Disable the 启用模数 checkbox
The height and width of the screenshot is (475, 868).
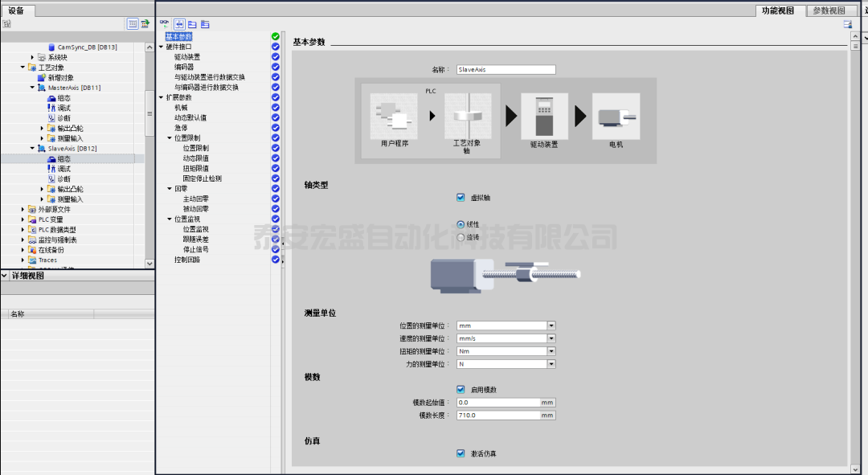[x=461, y=389]
